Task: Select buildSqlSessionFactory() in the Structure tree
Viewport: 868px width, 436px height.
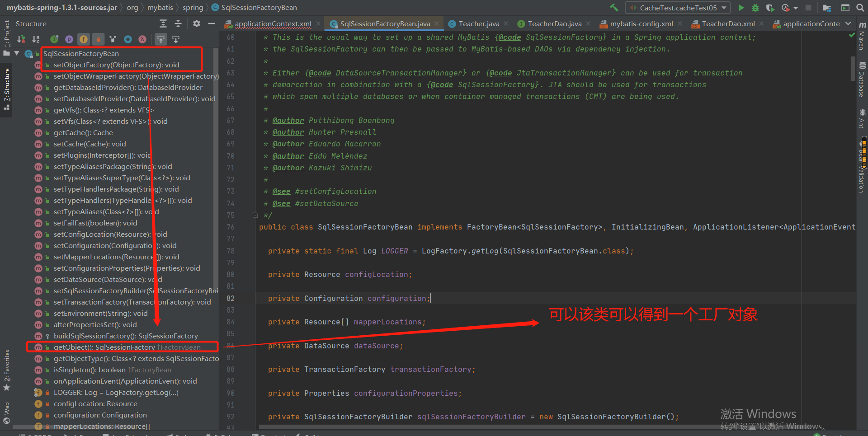Action: (x=126, y=336)
